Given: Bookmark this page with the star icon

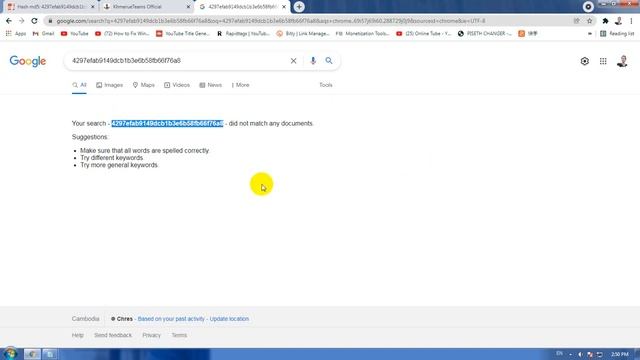Looking at the screenshot, I should tap(589, 21).
